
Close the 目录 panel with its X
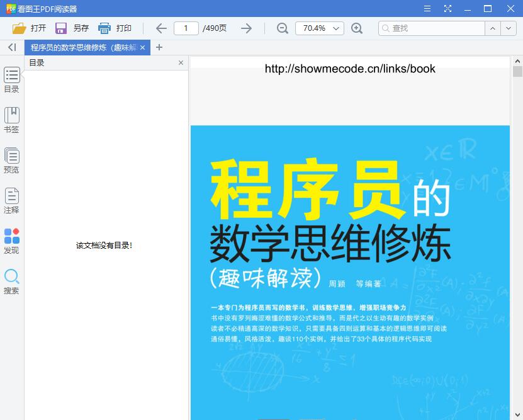coord(181,63)
